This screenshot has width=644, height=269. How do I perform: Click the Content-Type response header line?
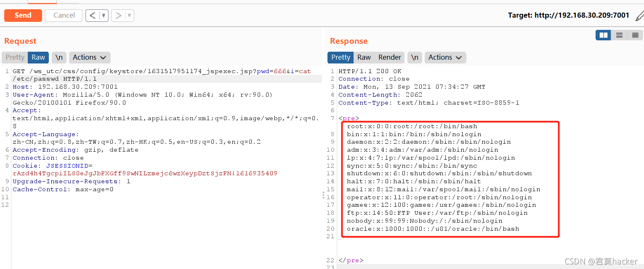point(429,103)
